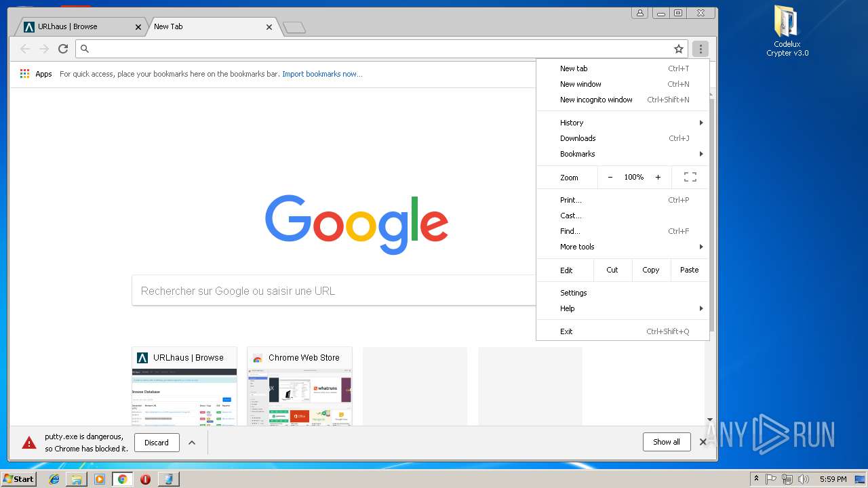This screenshot has width=868, height=488.
Task: Switch to the URLhaus | Browse tab
Action: 80,27
